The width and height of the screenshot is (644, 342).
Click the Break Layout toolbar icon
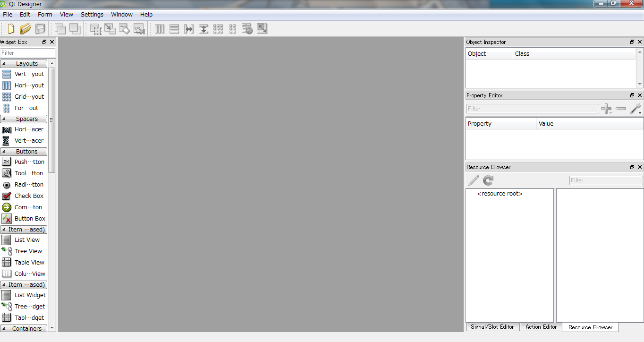pyautogui.click(x=247, y=29)
